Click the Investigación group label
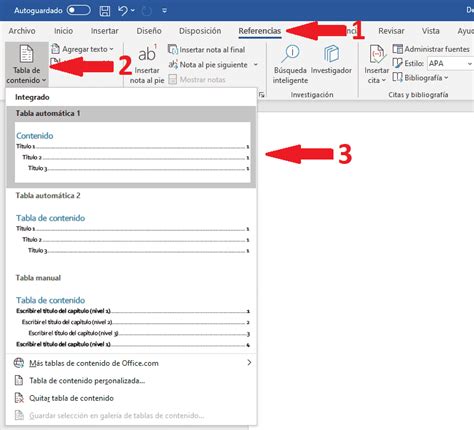Image resolution: width=474 pixels, height=430 pixels. [x=312, y=95]
